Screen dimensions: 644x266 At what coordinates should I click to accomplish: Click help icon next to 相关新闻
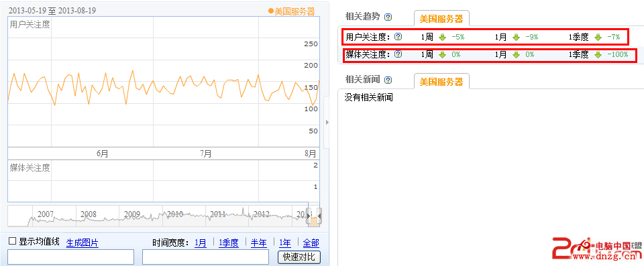click(388, 80)
